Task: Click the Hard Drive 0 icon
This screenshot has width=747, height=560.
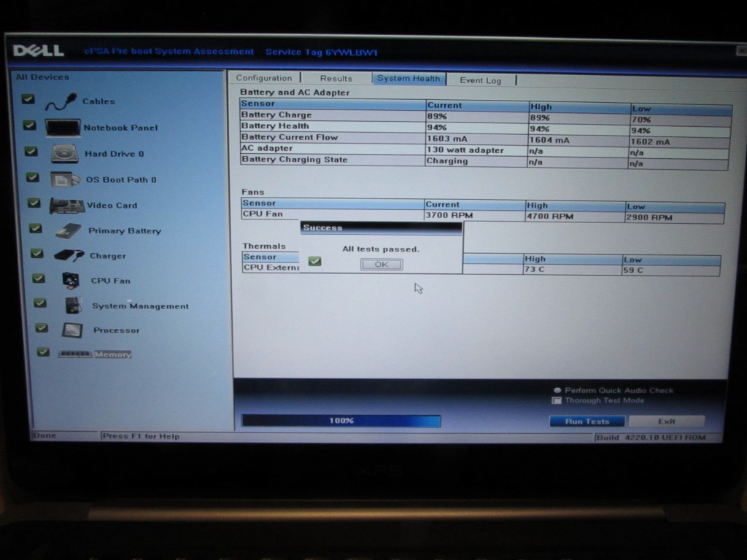Action: (x=64, y=154)
